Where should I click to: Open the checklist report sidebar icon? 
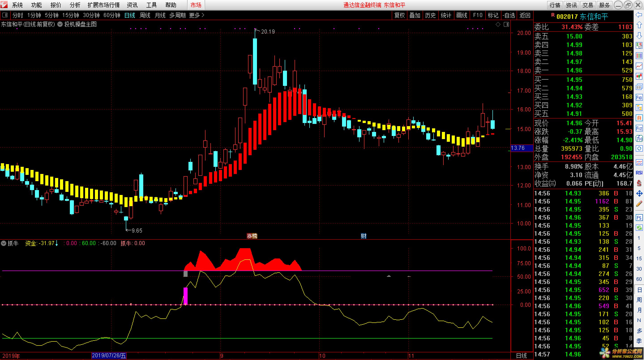point(639,45)
